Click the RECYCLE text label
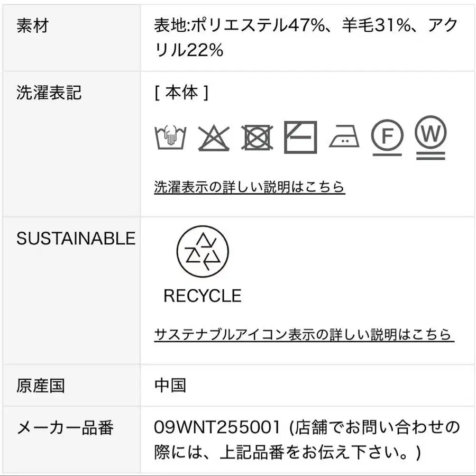The image size is (476, 476). pyautogui.click(x=203, y=296)
